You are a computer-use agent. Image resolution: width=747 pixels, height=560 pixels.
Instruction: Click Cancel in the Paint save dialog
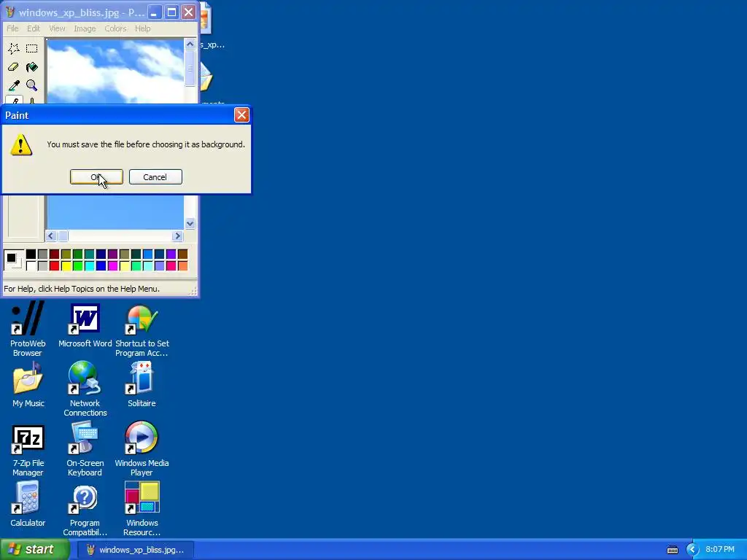[155, 177]
